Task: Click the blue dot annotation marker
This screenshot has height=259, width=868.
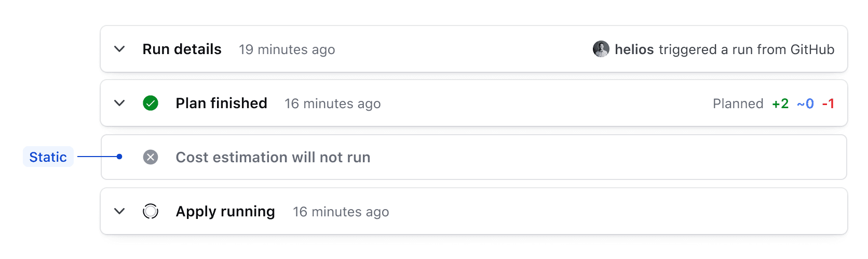Action: (x=120, y=157)
